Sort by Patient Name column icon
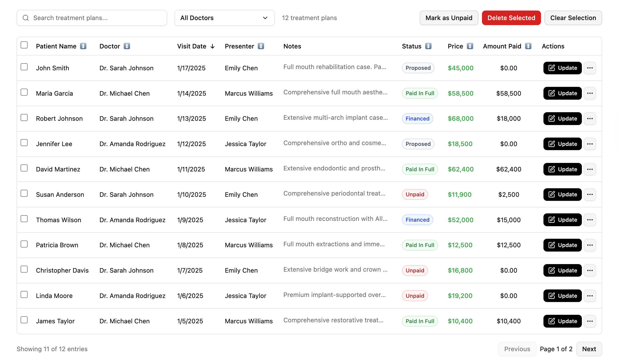Image resolution: width=619 pixels, height=364 pixels. (x=83, y=46)
